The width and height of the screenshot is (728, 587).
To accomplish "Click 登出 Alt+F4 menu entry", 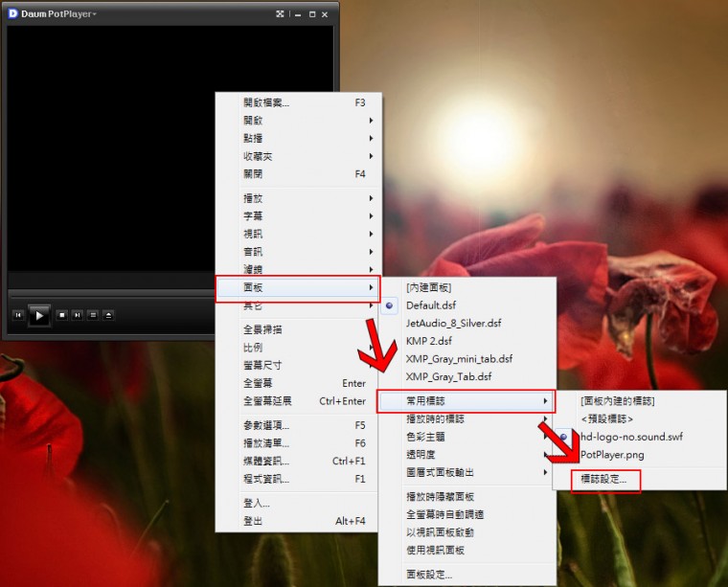I will tap(297, 521).
